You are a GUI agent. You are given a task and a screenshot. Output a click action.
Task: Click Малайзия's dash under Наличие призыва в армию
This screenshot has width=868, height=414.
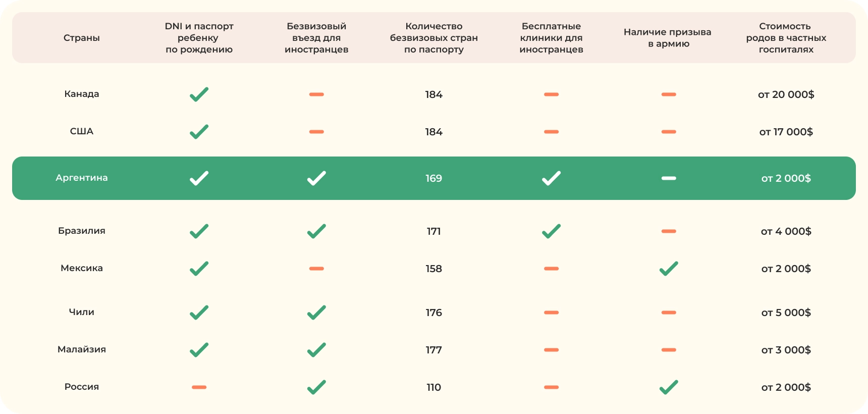click(669, 350)
